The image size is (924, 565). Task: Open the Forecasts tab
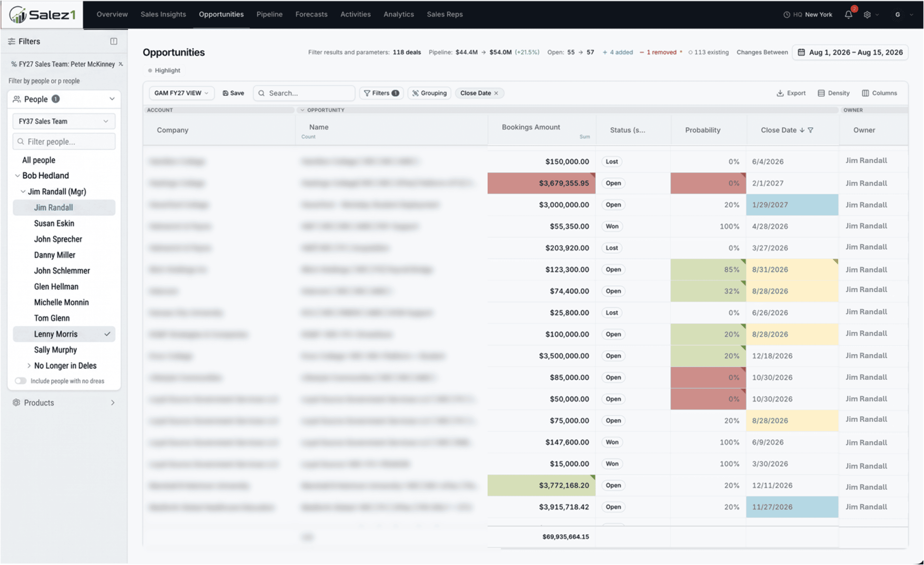[x=311, y=14]
